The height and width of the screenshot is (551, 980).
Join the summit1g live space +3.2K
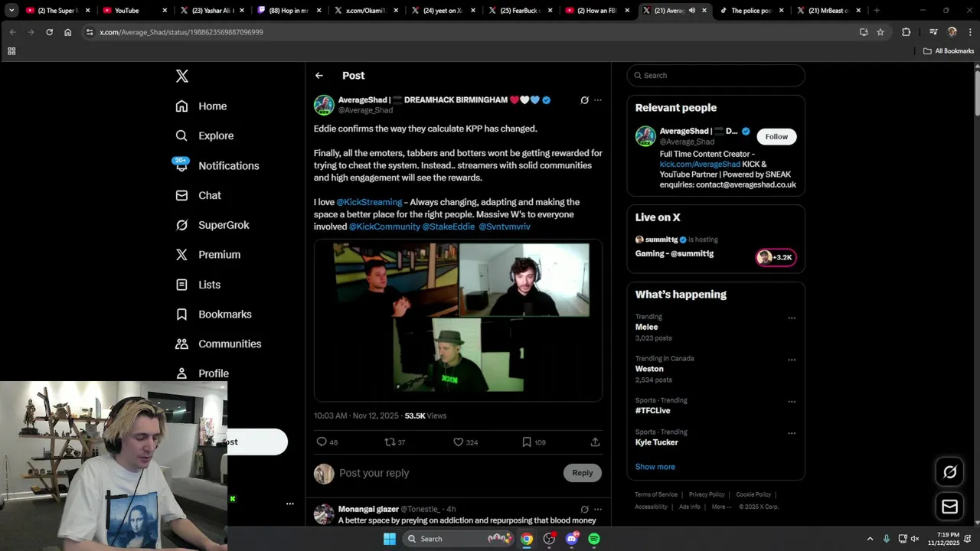[x=776, y=257]
